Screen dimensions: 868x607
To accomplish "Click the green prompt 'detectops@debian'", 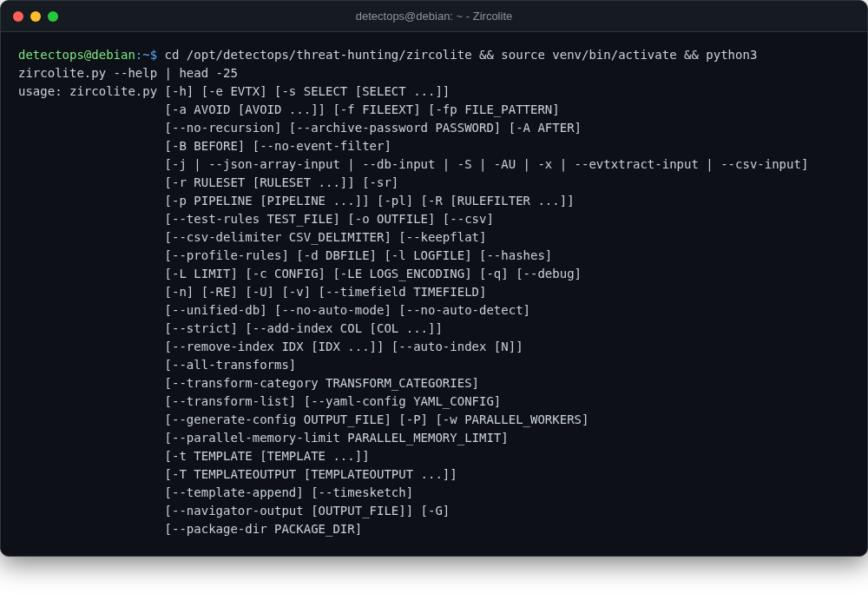I will pyautogui.click(x=76, y=55).
